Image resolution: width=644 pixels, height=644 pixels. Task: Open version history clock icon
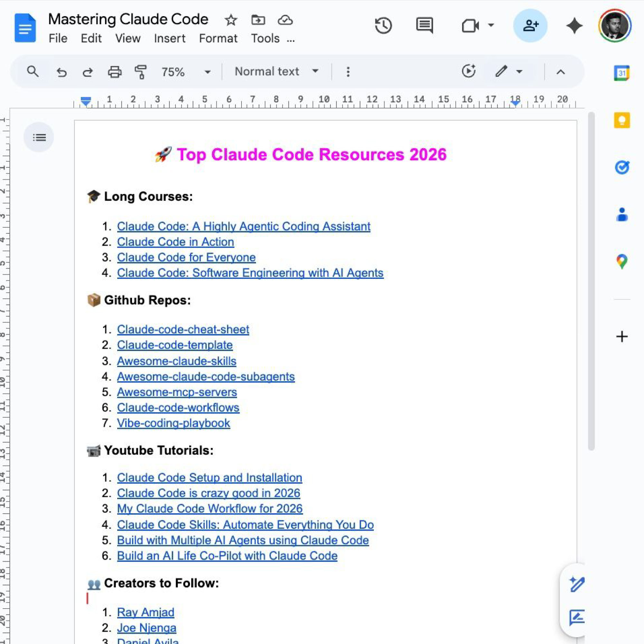click(x=383, y=26)
